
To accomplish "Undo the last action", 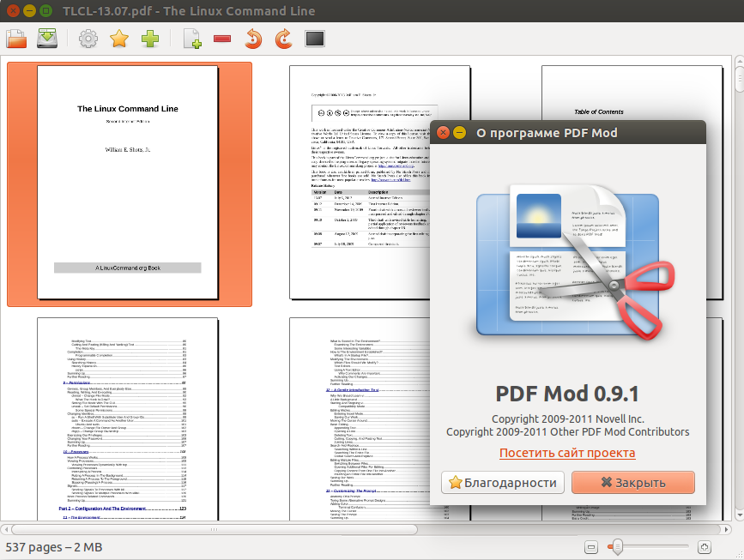I will point(252,38).
